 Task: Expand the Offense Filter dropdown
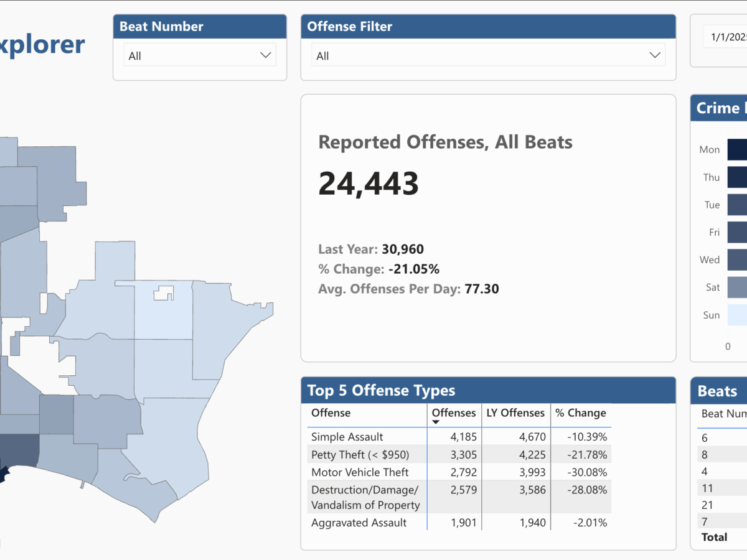488,55
